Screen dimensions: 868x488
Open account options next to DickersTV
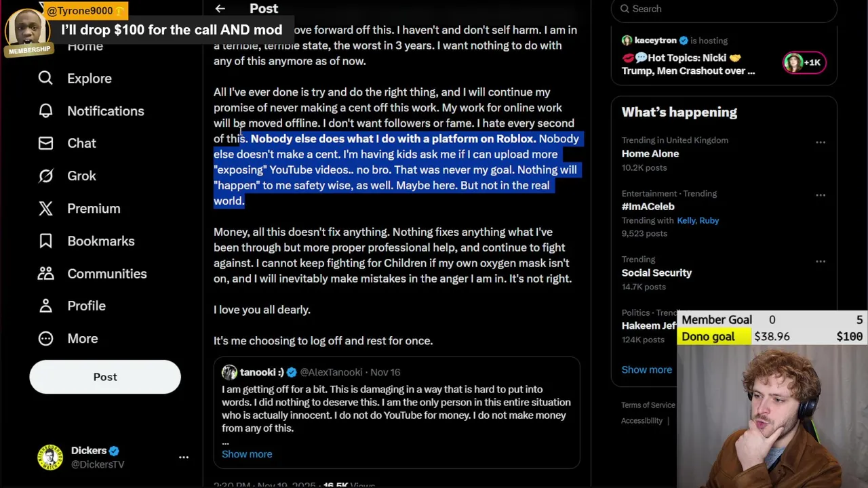click(184, 457)
